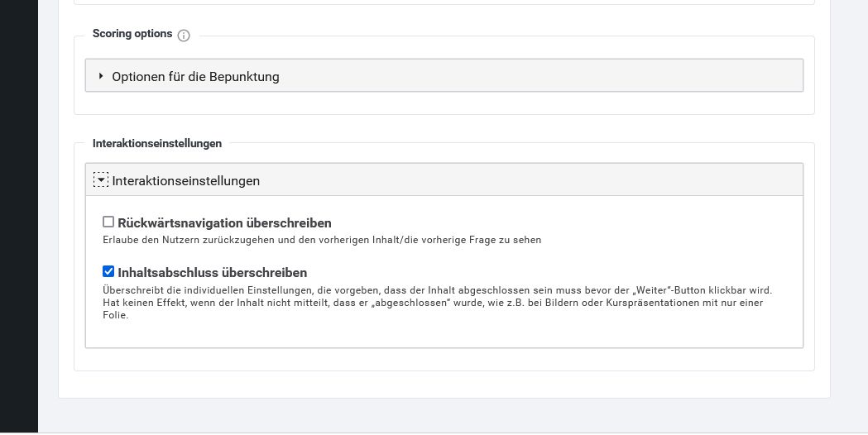Expand the Optionen für die Bepunktung arrow

pos(101,76)
